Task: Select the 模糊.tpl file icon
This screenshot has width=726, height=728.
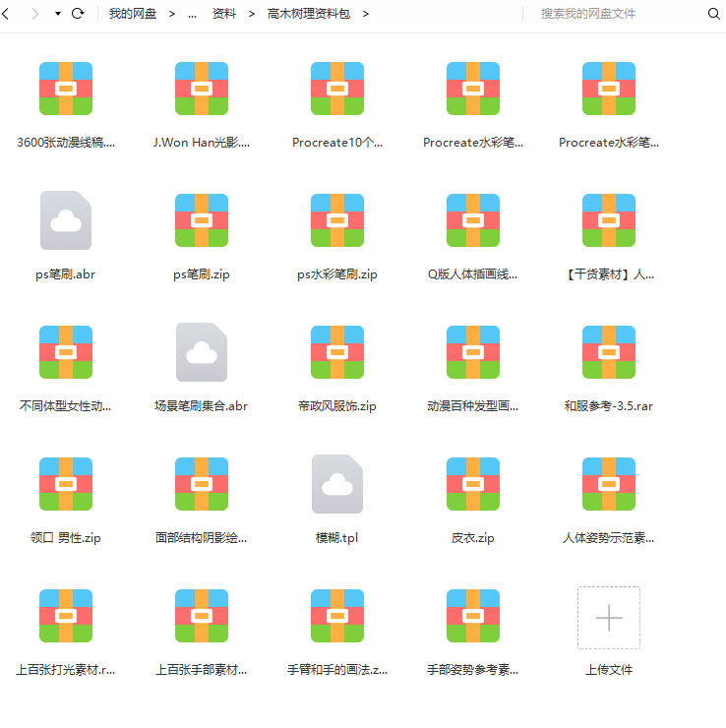Action: pos(336,484)
